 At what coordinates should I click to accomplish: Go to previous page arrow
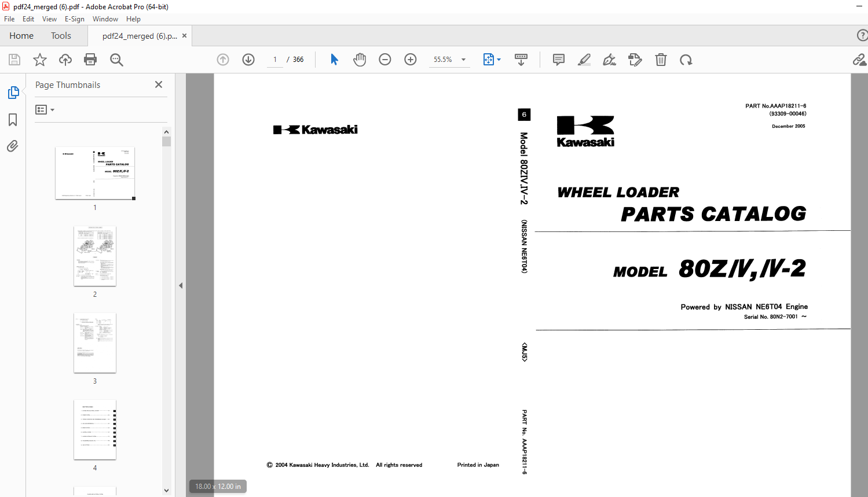[x=223, y=60]
